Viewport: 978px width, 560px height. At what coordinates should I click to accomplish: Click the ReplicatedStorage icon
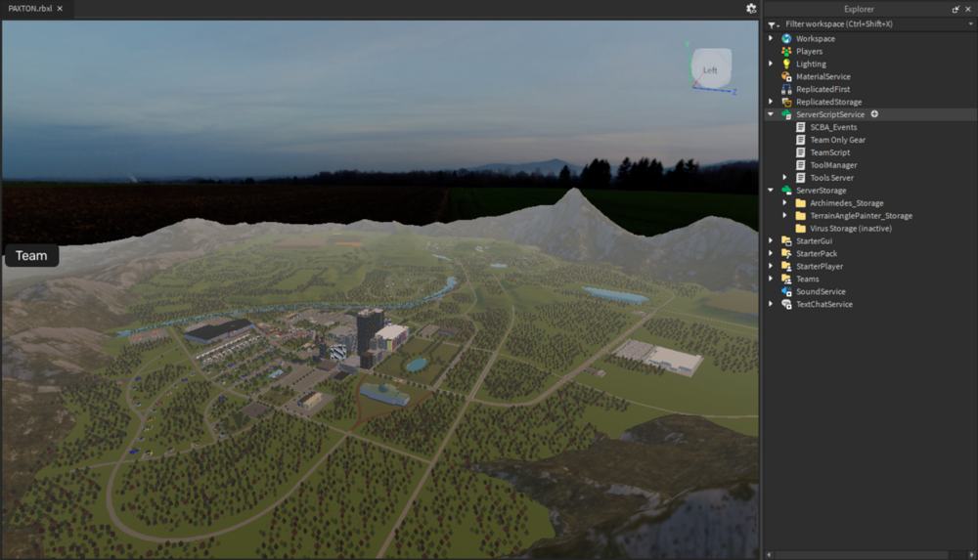pyautogui.click(x=786, y=102)
